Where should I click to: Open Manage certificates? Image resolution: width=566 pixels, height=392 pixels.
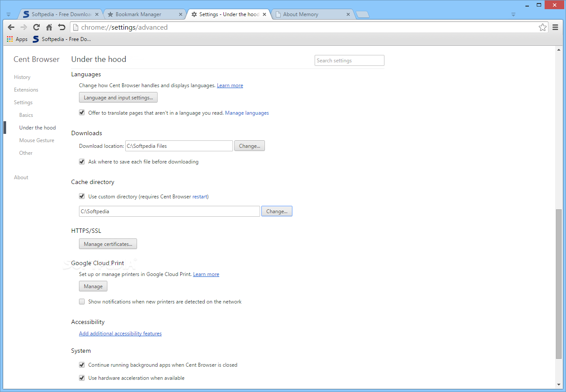click(x=108, y=244)
